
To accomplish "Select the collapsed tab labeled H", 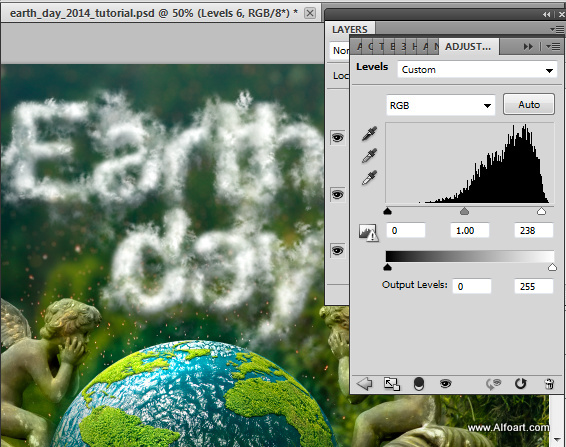I will tap(414, 47).
